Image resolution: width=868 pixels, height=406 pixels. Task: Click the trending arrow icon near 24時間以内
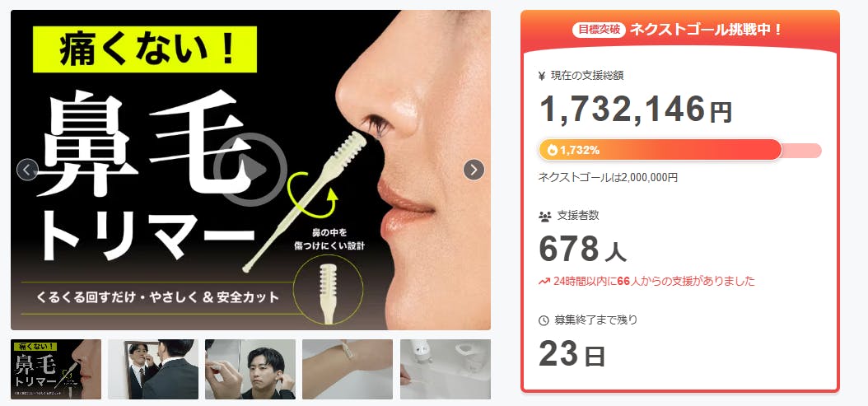[544, 282]
